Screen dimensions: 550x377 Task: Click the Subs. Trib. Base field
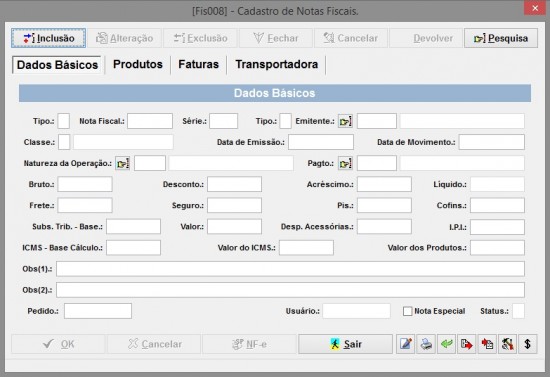coord(134,227)
